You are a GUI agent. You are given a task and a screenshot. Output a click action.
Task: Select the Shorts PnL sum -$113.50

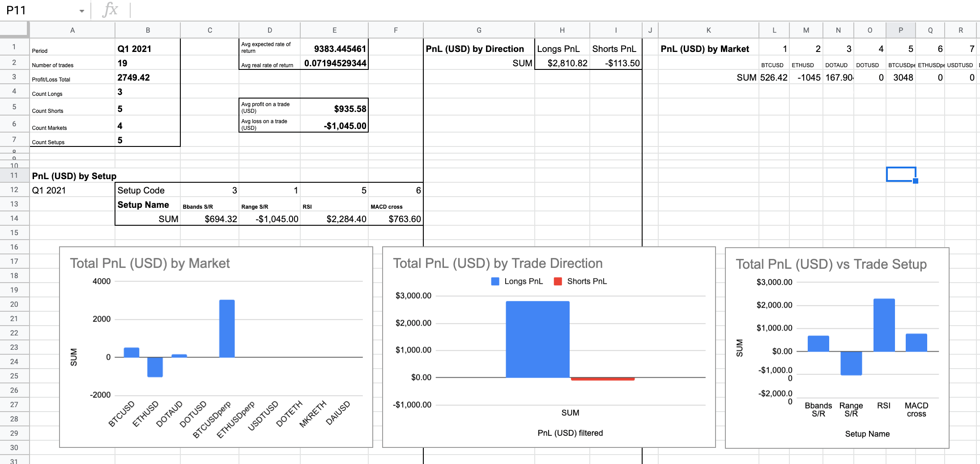(616, 63)
